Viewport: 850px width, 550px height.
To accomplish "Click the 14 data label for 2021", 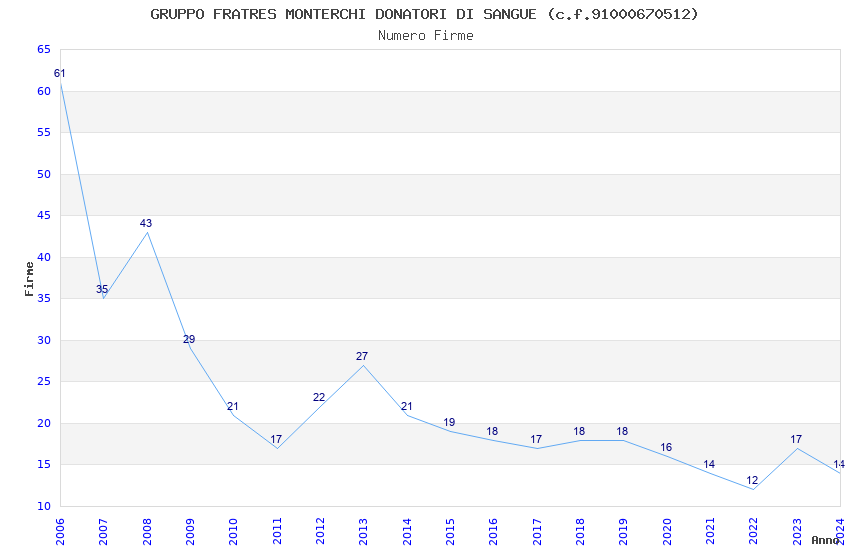I will [709, 464].
